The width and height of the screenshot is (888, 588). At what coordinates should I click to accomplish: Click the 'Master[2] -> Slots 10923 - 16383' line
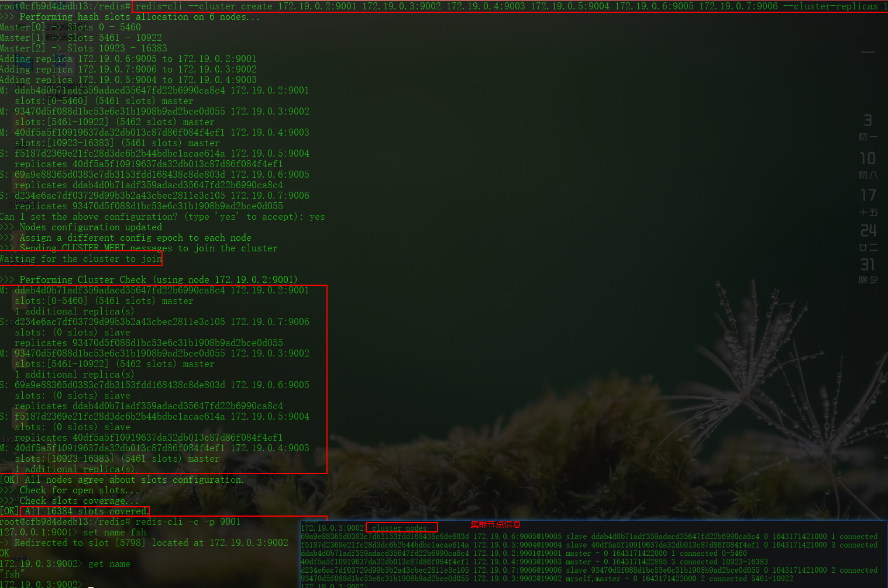(x=84, y=49)
